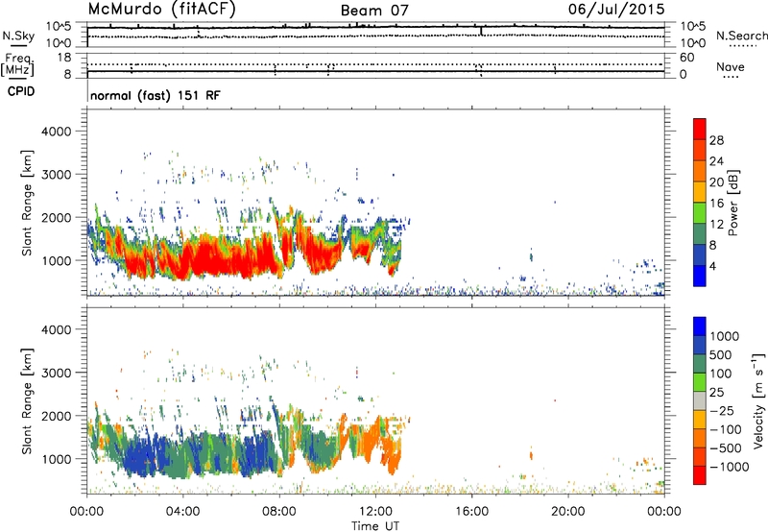
Task: Click the 18 tick on frequency axis
Action: pyautogui.click(x=63, y=58)
